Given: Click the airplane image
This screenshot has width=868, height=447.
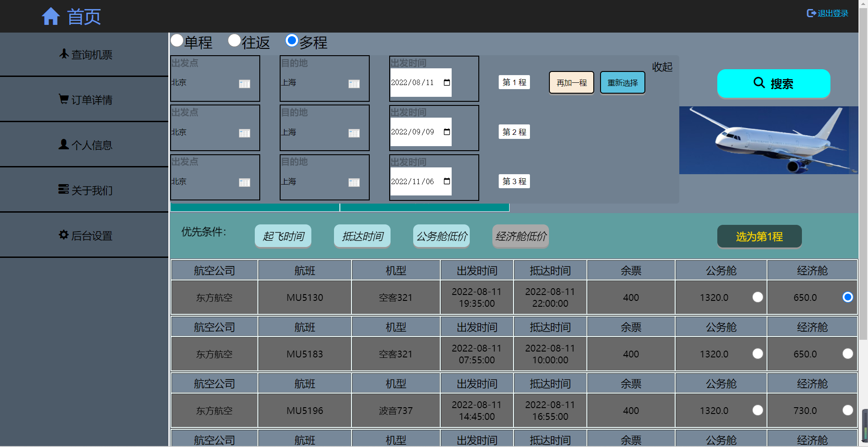Looking at the screenshot, I should 768,140.
